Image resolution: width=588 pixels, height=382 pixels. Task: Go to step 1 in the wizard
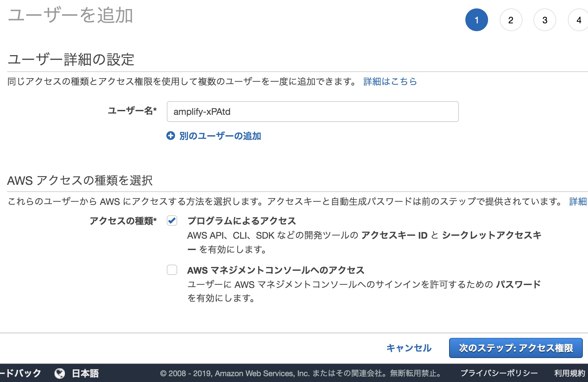pyautogui.click(x=477, y=20)
